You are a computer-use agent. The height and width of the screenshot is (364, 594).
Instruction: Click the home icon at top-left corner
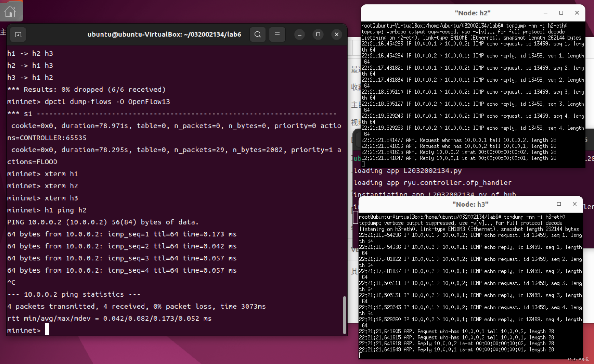10,11
